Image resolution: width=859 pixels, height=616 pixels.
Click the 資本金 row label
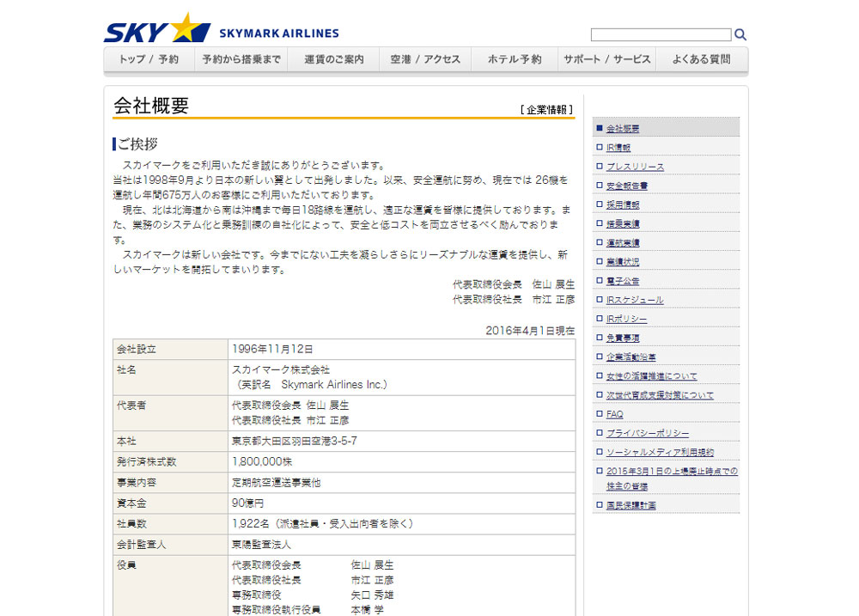pyautogui.click(x=131, y=503)
